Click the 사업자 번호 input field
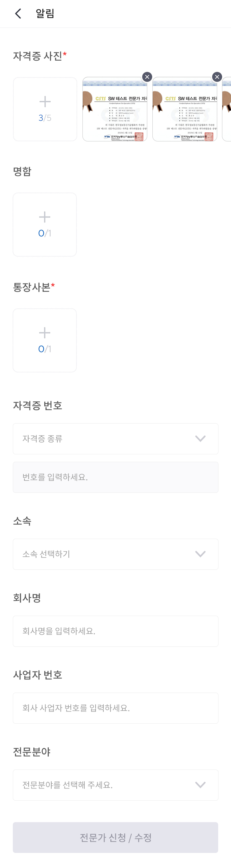 [x=115, y=708]
